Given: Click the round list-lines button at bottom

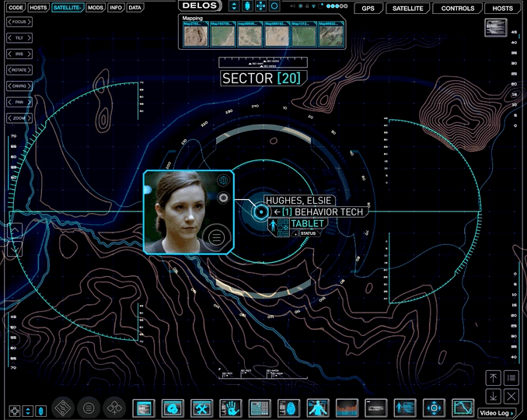Looking at the screenshot, I should coord(89,408).
